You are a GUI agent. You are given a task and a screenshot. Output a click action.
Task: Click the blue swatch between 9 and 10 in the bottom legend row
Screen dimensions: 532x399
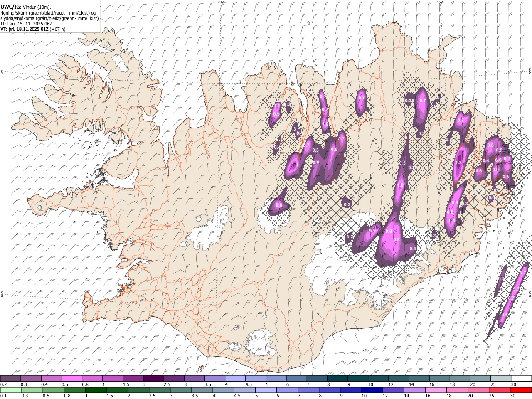tap(350, 390)
